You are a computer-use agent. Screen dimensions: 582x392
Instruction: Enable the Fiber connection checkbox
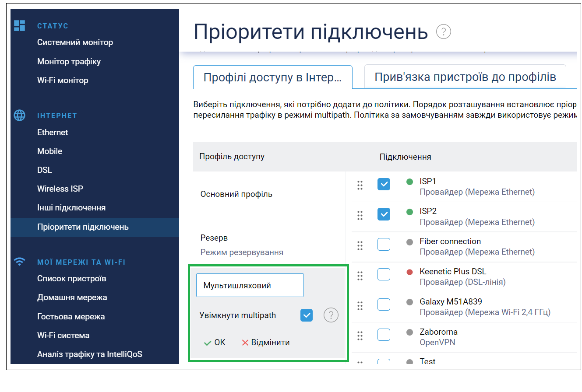(384, 244)
